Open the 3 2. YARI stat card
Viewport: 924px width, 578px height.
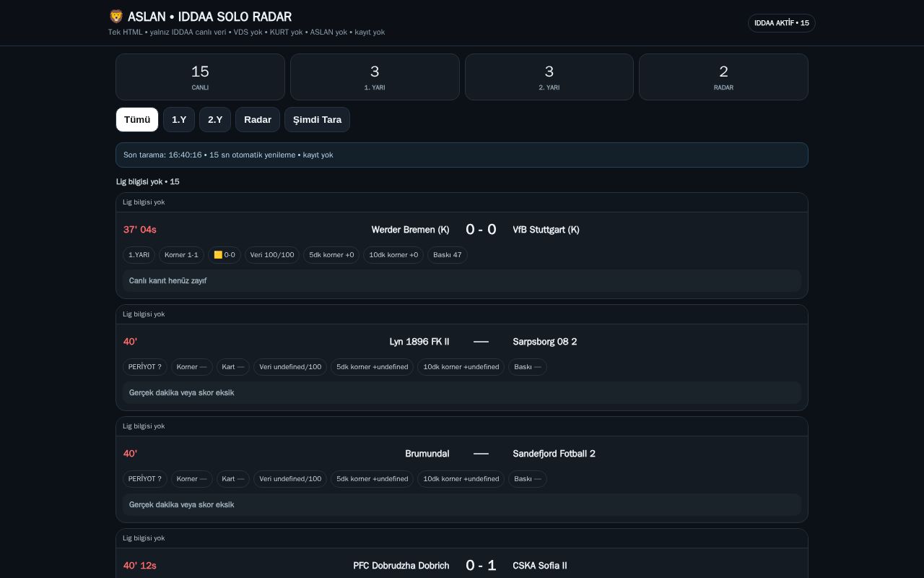tap(549, 77)
